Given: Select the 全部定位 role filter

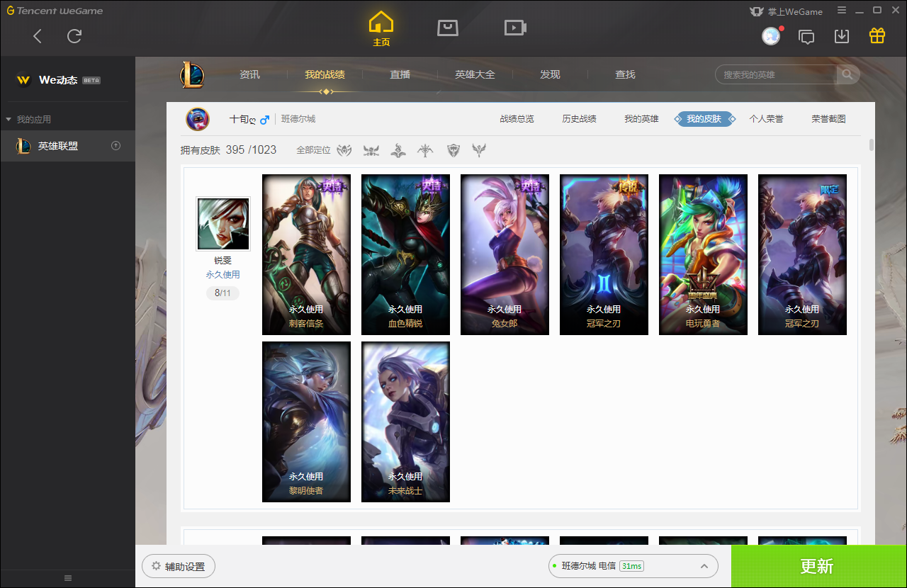Looking at the screenshot, I should pyautogui.click(x=314, y=150).
